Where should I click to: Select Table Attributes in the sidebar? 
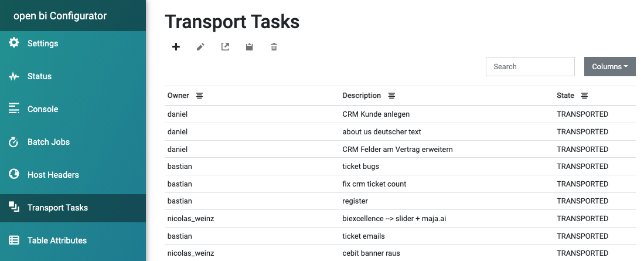click(x=73, y=240)
